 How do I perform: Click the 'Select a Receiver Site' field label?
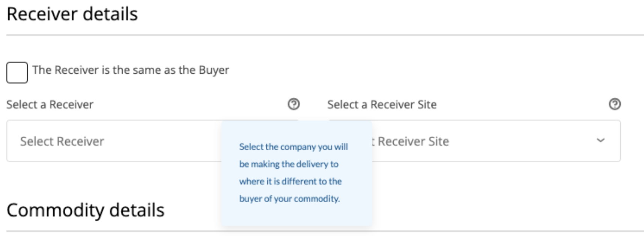pyautogui.click(x=382, y=104)
